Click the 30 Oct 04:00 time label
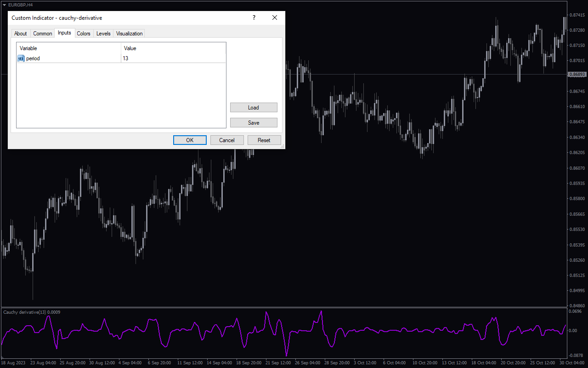The height and width of the screenshot is (368, 588). click(571, 363)
